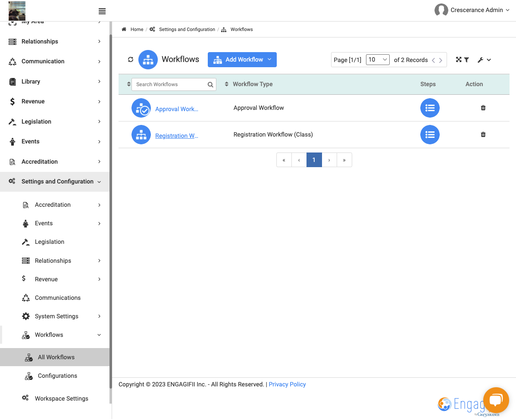Open the page size 10 dropdown
The height and width of the screenshot is (420, 516).
click(x=378, y=59)
